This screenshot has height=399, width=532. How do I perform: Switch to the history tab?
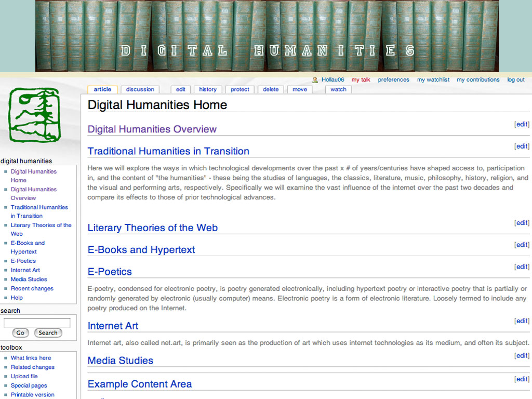(x=208, y=89)
